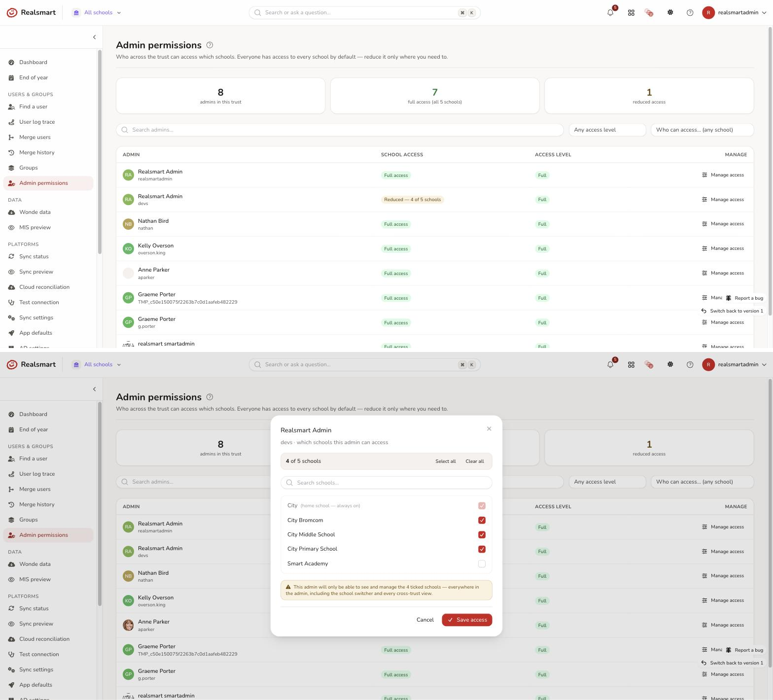Click Sync status icon in undimmed sidebar
Screen dimensions: 773x700
click(x=11, y=257)
